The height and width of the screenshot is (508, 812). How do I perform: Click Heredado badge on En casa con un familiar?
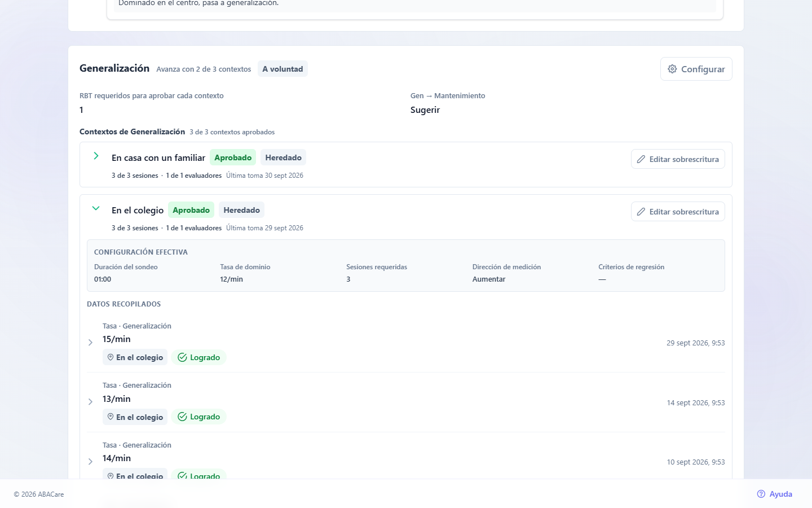pos(284,157)
